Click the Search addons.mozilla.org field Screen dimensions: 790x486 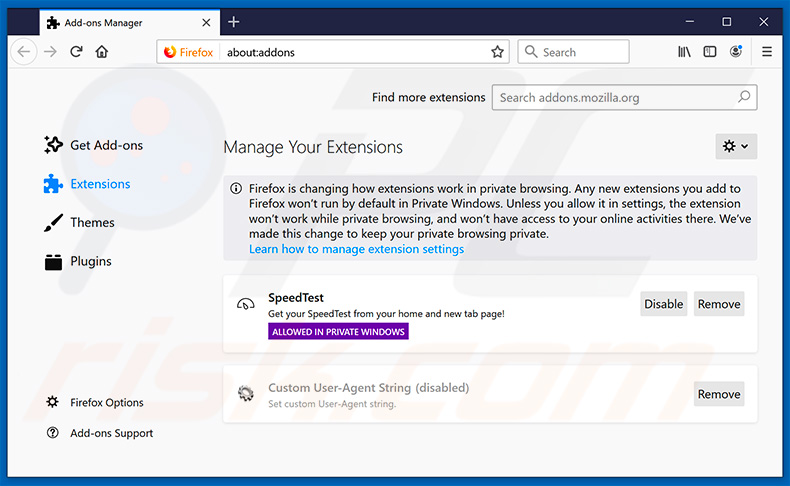615,98
